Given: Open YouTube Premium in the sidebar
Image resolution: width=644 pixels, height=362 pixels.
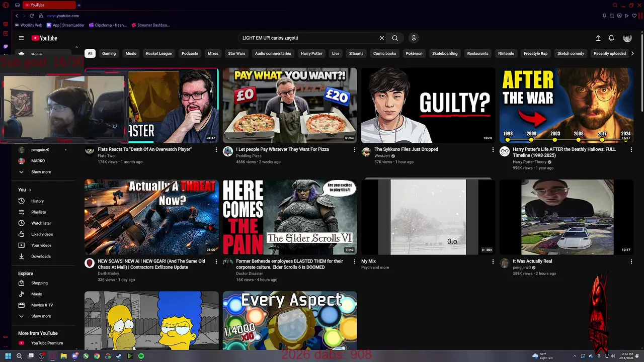Looking at the screenshot, I should pyautogui.click(x=40, y=343).
